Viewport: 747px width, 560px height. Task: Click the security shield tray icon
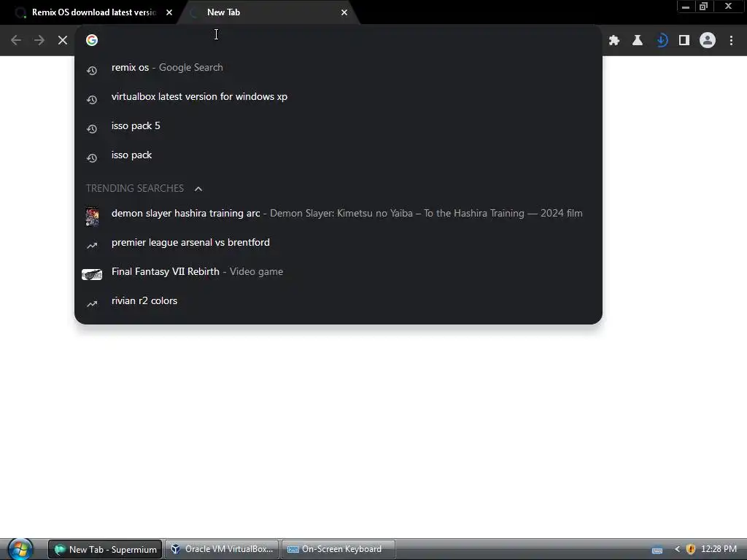tap(690, 550)
